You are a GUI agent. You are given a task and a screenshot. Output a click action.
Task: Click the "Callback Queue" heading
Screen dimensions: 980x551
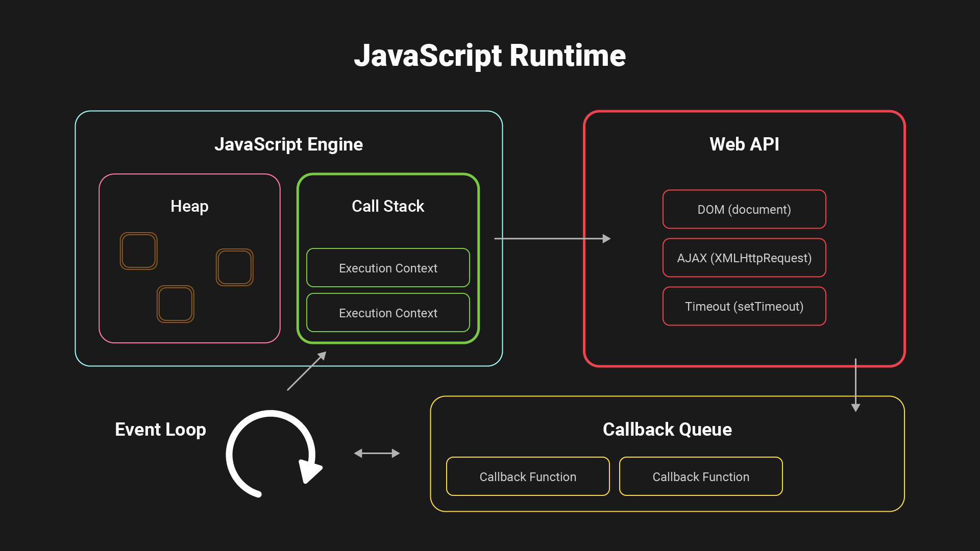tap(667, 430)
